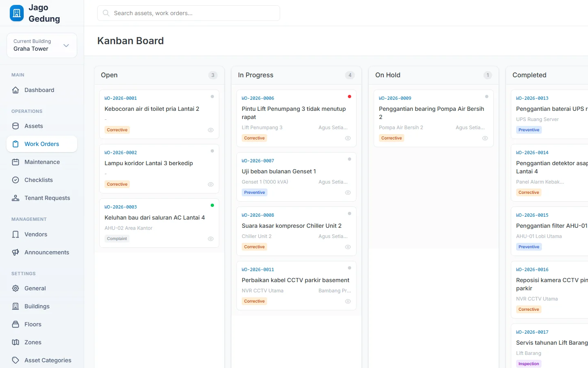Click the Open column count badge

pyautogui.click(x=213, y=75)
